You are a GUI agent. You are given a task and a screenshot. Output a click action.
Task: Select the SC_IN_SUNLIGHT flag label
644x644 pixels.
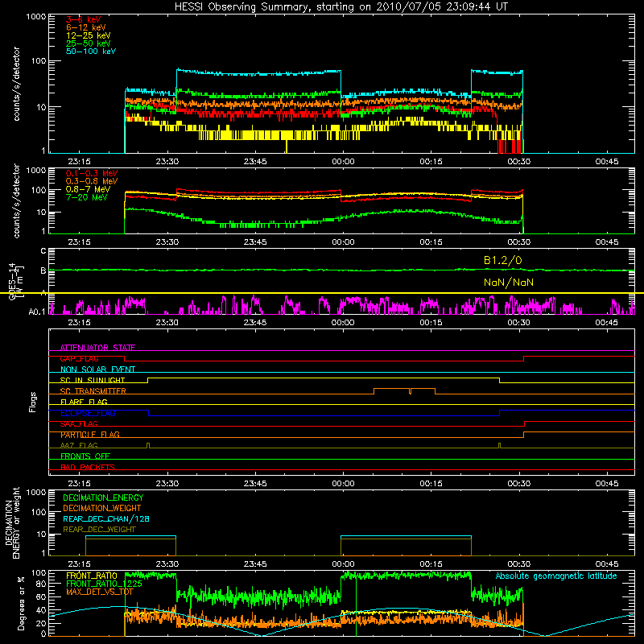click(93, 380)
